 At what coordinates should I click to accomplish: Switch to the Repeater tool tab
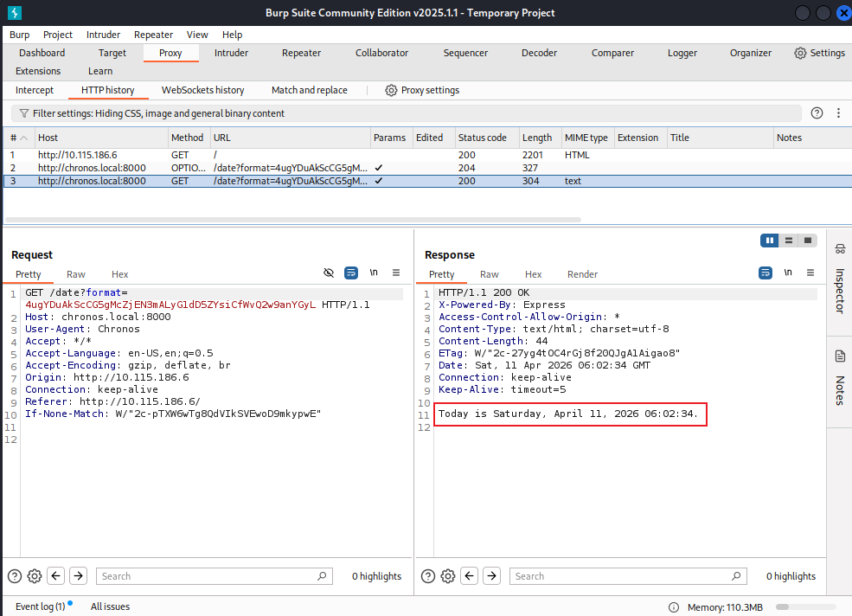point(301,53)
